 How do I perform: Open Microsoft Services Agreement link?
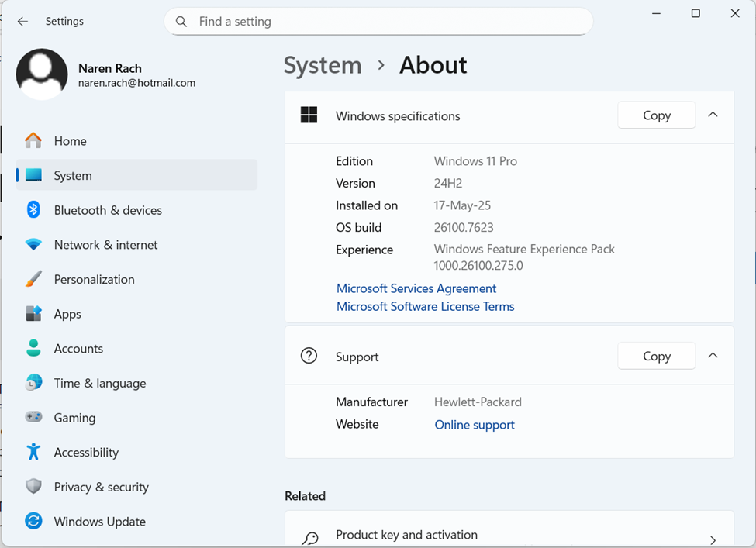pos(416,288)
